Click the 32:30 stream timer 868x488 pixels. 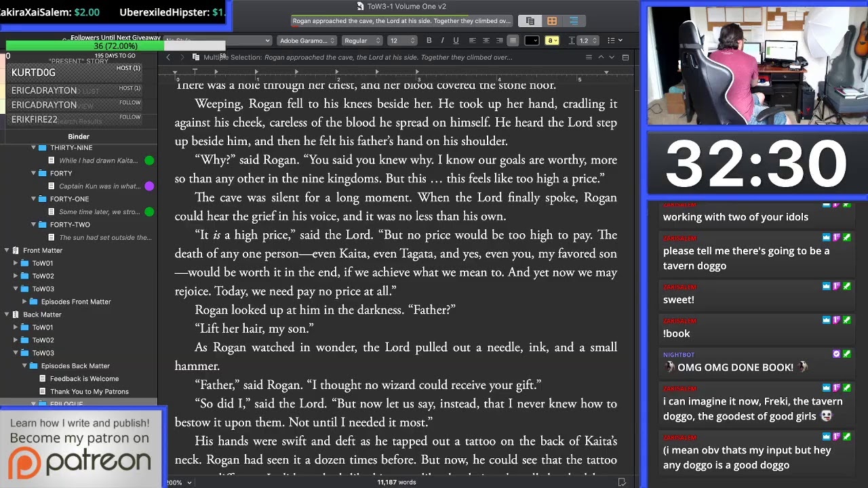coord(757,163)
